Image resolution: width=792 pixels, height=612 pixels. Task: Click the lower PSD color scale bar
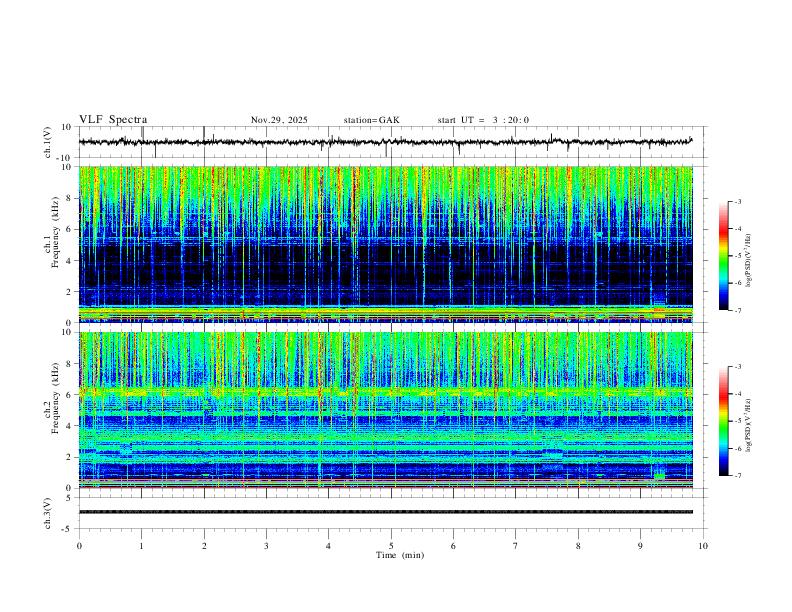[723, 421]
